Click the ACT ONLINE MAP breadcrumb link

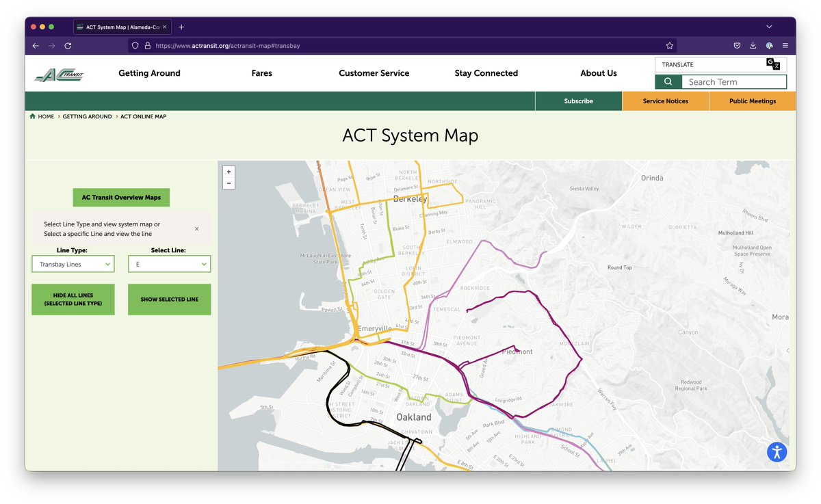pos(144,116)
